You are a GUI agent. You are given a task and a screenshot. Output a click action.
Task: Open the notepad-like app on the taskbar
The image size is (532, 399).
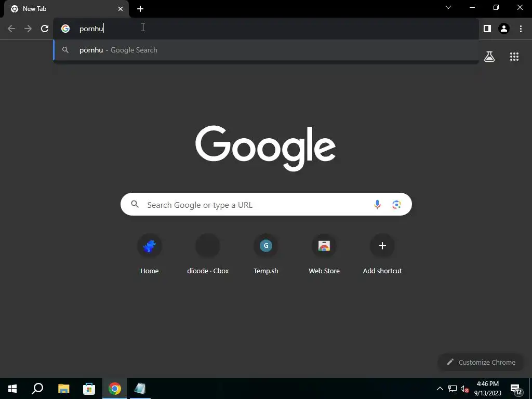pos(140,389)
